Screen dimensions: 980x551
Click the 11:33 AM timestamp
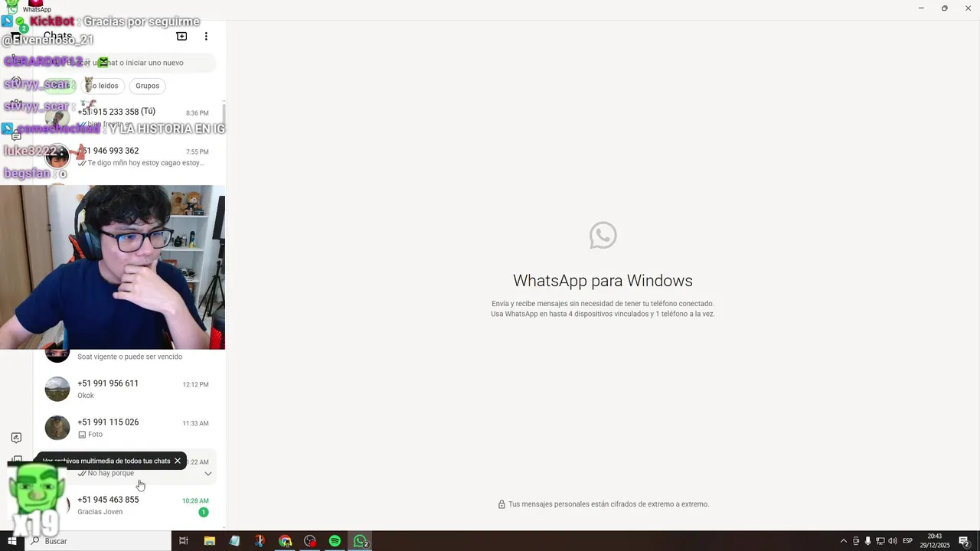[x=195, y=423]
